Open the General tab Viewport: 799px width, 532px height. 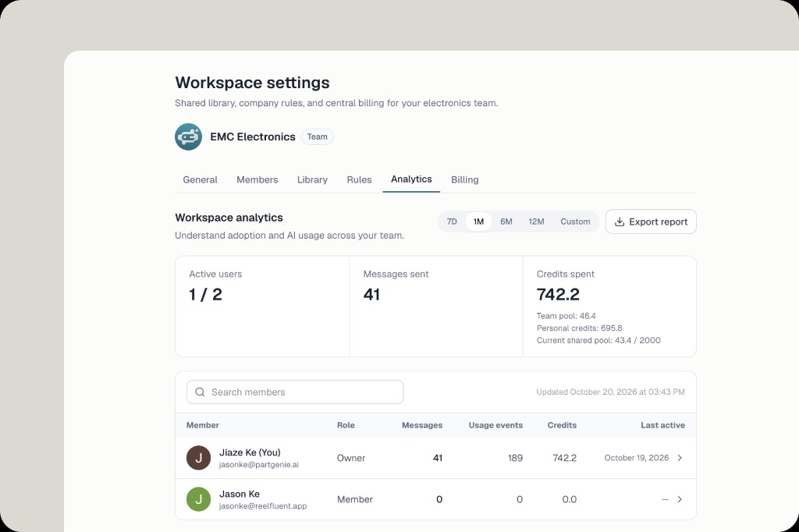pyautogui.click(x=201, y=179)
